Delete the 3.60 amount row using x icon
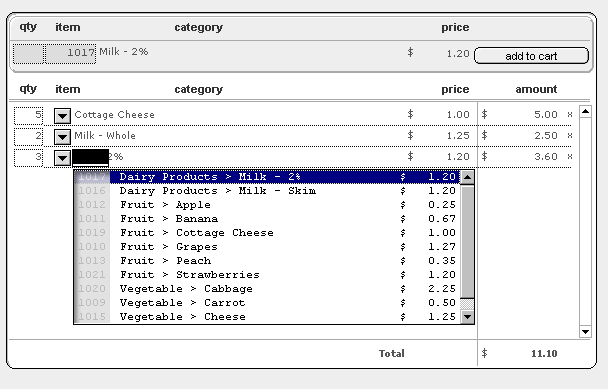The height and width of the screenshot is (389, 608). (x=570, y=156)
